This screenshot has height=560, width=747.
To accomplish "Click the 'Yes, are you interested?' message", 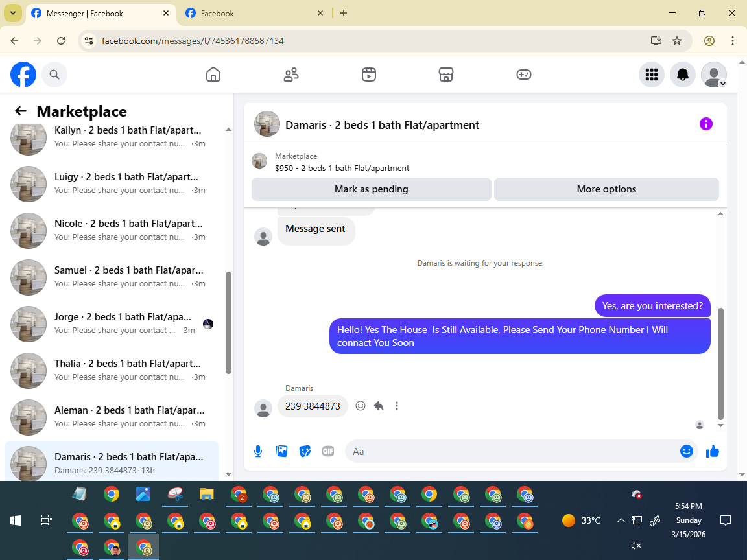I will pos(652,306).
